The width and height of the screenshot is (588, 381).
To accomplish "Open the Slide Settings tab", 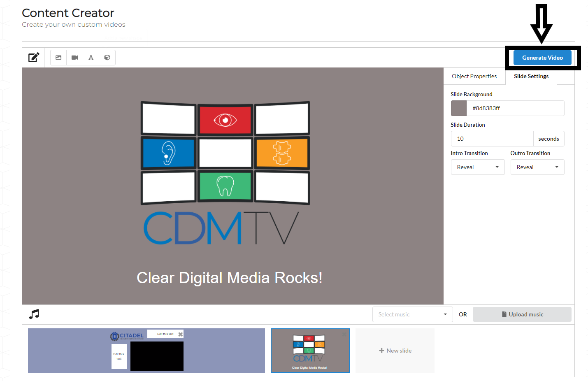I will coord(531,76).
